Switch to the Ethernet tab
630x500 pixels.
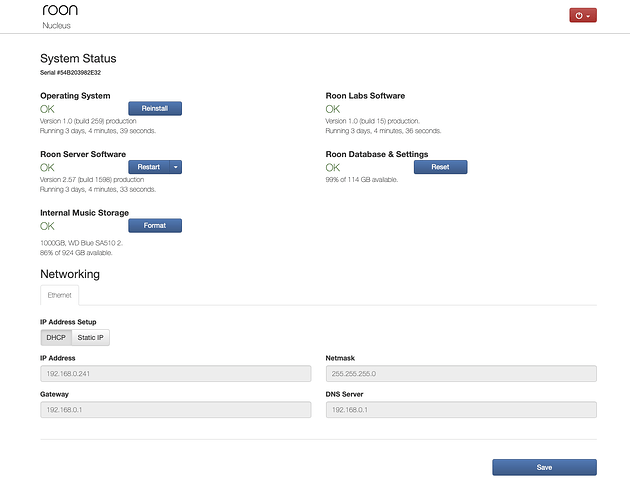tap(59, 296)
